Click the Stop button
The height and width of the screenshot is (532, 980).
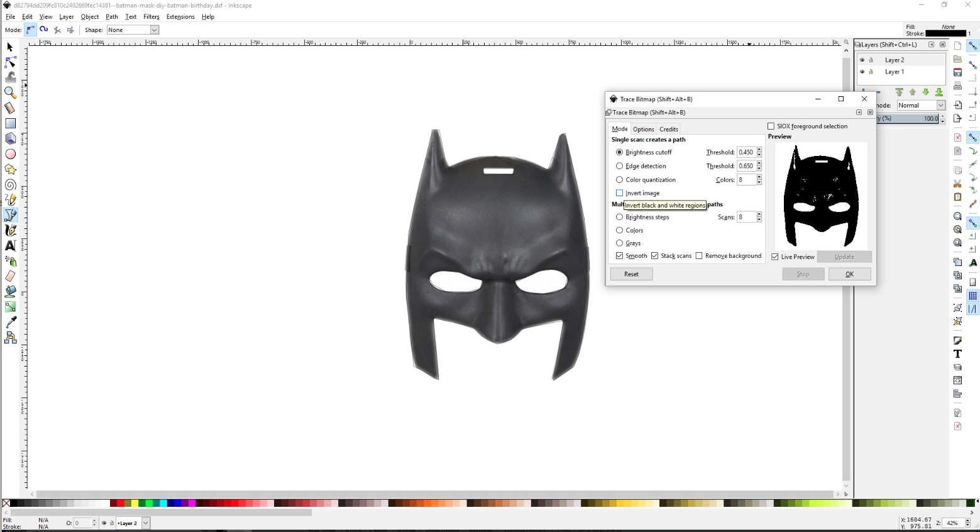[x=803, y=274]
